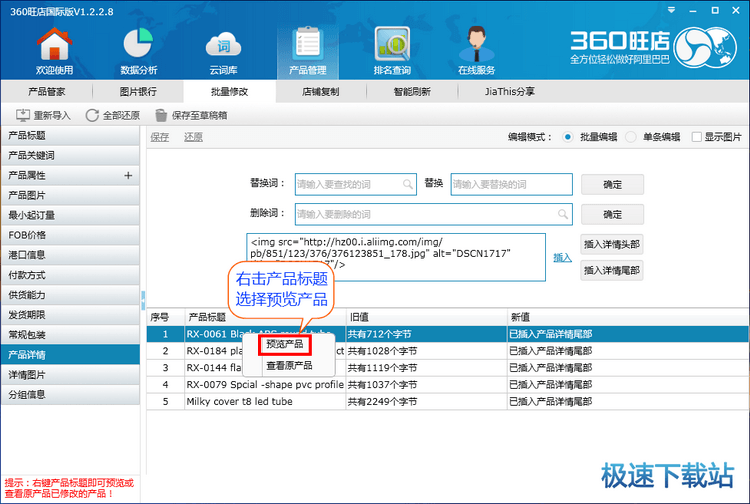This screenshot has height=504, width=750.
Task: Select 常规包装 in left sidebar
Action: click(x=70, y=335)
